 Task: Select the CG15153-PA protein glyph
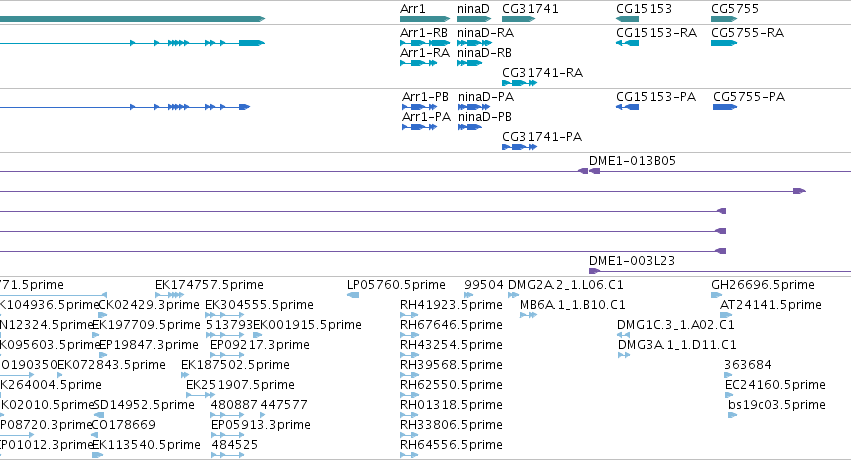[x=627, y=107]
